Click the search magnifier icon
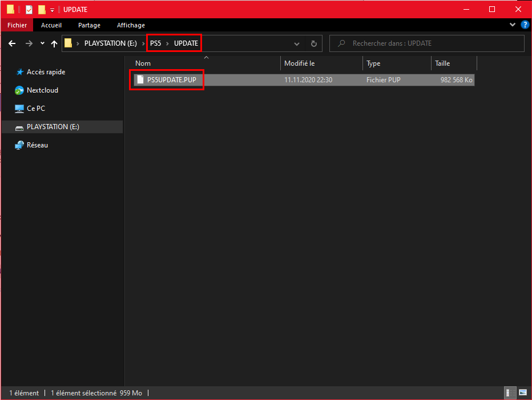The image size is (532, 400). (341, 43)
